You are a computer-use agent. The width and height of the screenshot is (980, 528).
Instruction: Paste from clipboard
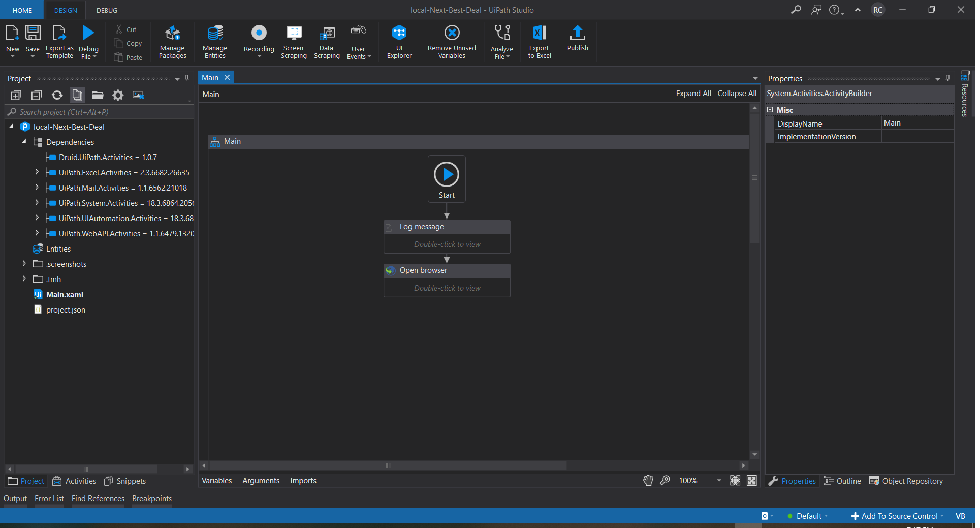click(128, 57)
